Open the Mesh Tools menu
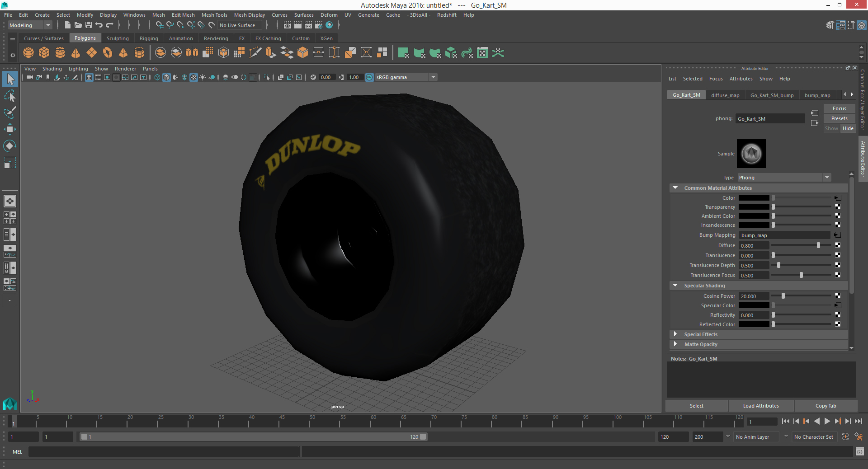This screenshot has width=868, height=469. pyautogui.click(x=214, y=15)
